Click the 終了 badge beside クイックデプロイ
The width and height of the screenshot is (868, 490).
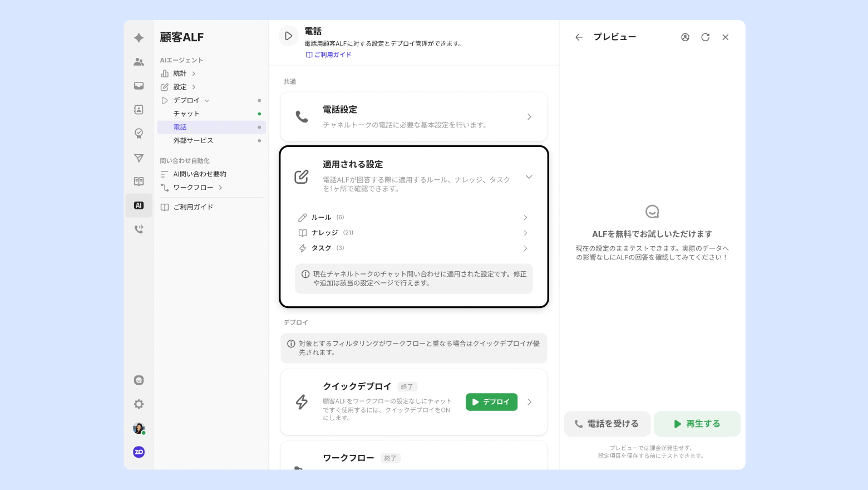tap(407, 387)
